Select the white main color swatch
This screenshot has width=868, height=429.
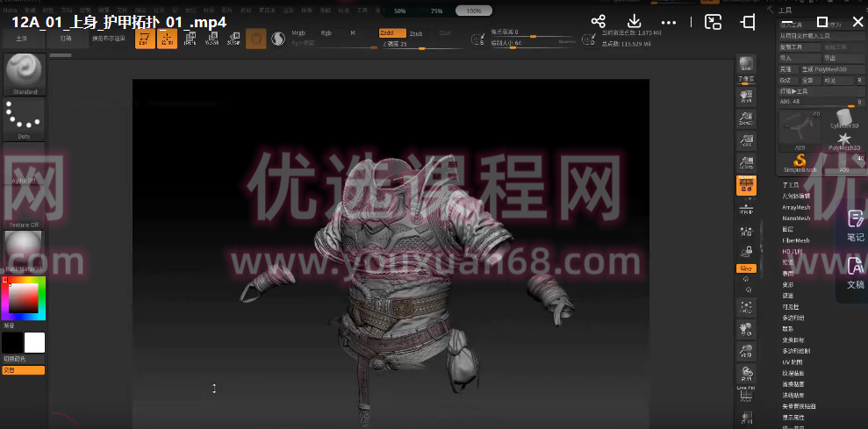(x=34, y=343)
